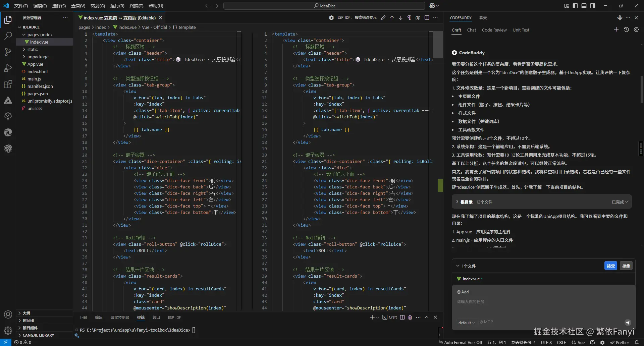Open the Extensions view
The image size is (644, 346).
click(8, 84)
